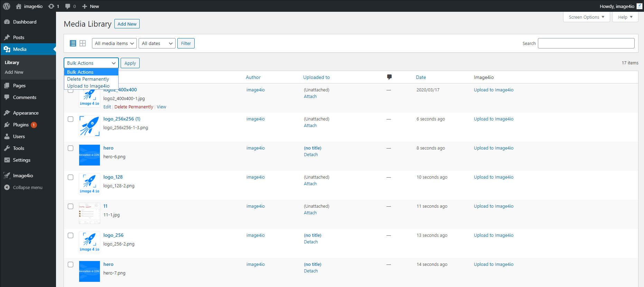Open Library submenu item

coord(12,62)
